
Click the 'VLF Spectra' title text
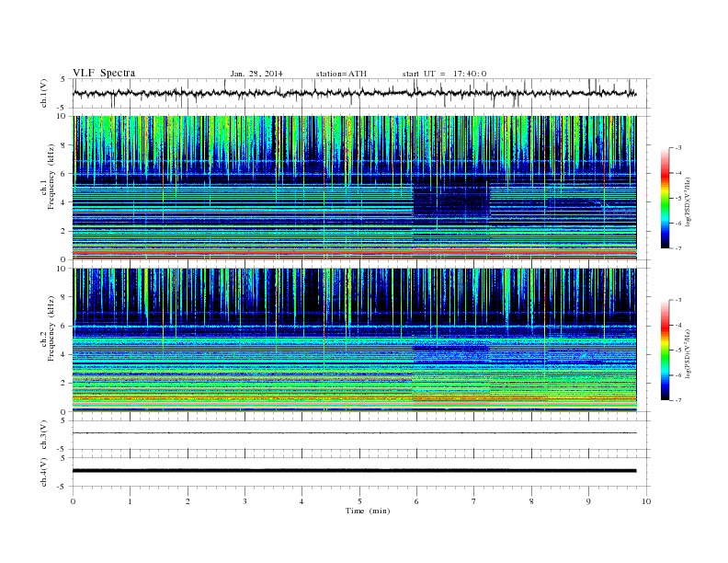click(x=104, y=73)
